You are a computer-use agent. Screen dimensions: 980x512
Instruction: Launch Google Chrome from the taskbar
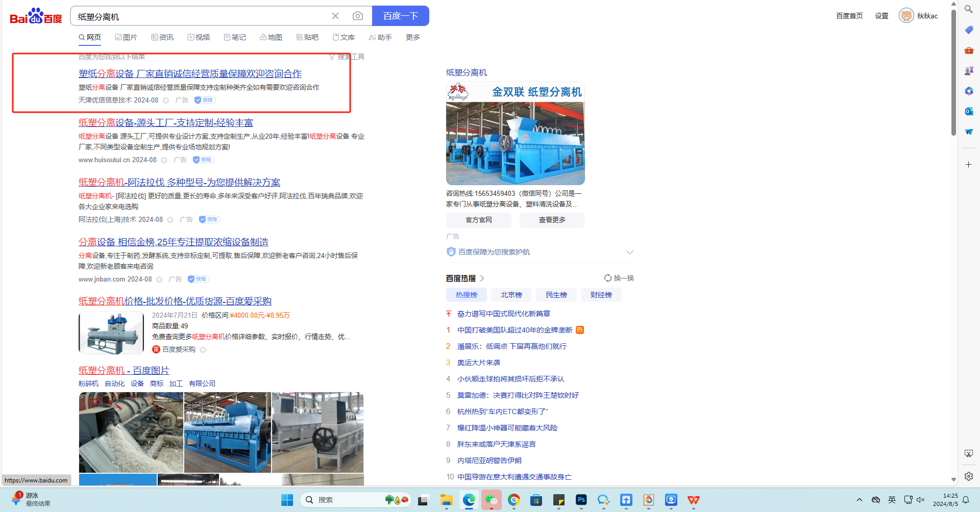tap(514, 500)
